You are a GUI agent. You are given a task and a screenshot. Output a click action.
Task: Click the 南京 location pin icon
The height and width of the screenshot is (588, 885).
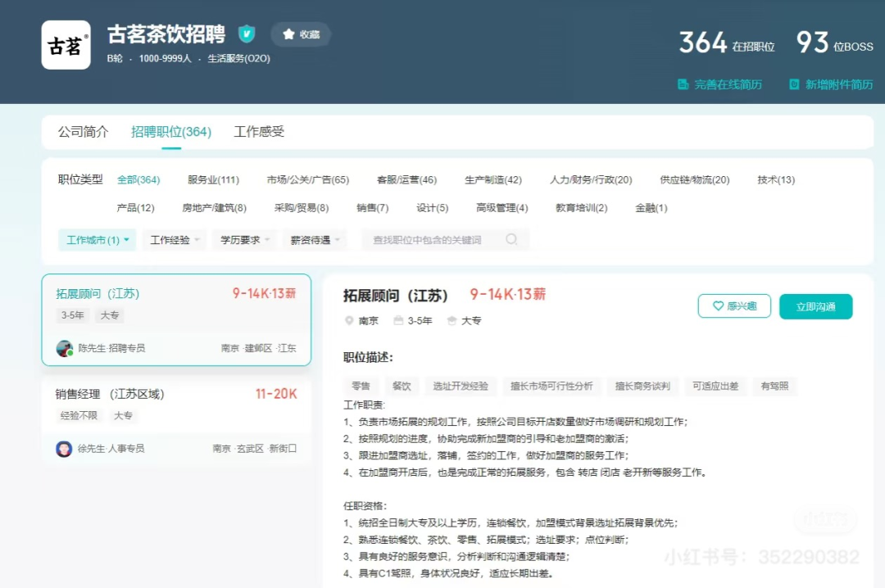click(349, 321)
